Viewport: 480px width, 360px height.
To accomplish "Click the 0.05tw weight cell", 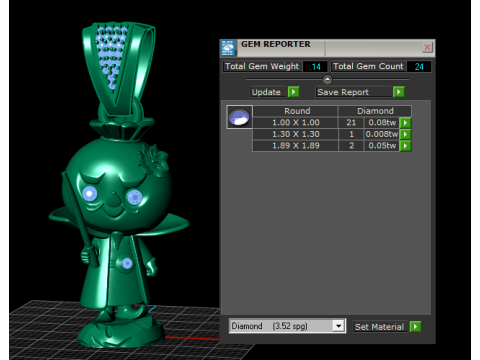I will [x=382, y=146].
